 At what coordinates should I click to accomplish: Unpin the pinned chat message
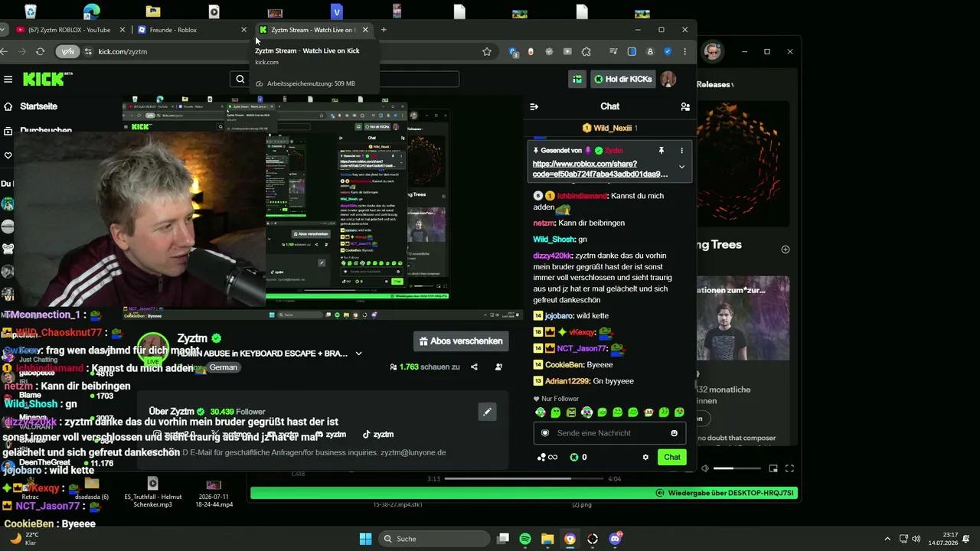[x=661, y=151]
